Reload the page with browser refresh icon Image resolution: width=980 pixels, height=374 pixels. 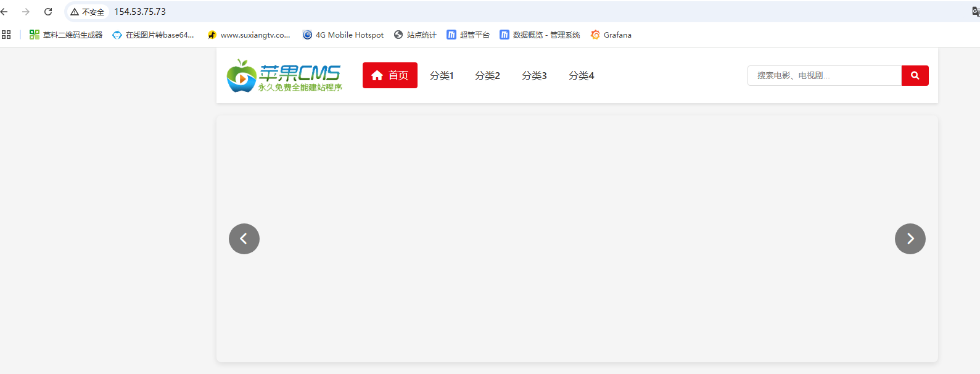48,12
